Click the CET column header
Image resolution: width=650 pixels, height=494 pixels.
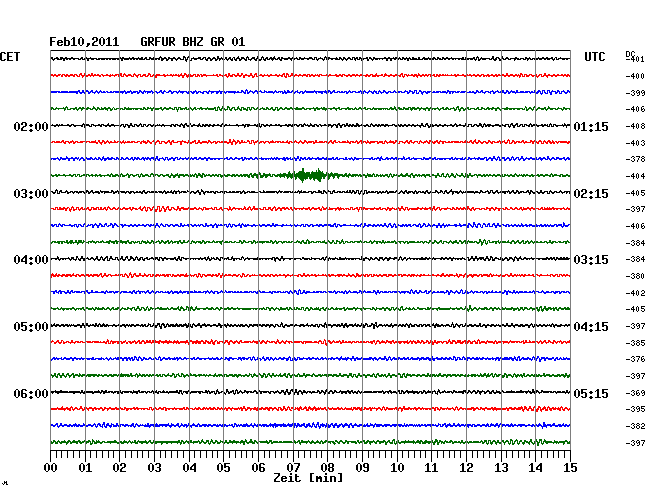point(10,57)
